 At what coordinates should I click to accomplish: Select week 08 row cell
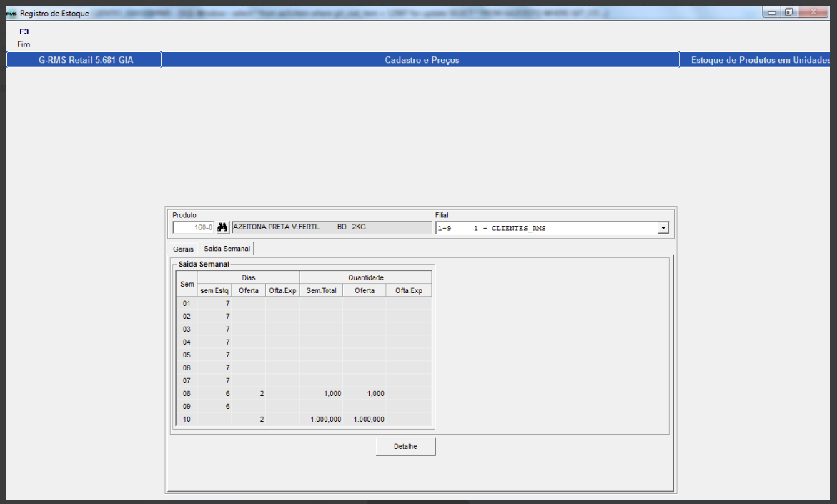point(187,393)
